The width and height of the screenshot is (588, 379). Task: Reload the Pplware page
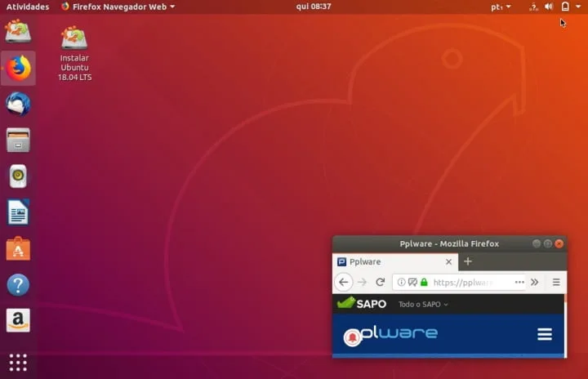pos(381,282)
